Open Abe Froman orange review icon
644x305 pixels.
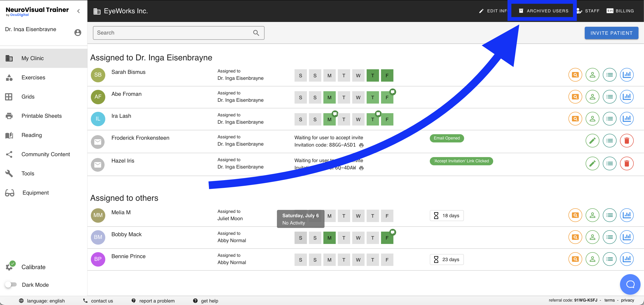[575, 97]
